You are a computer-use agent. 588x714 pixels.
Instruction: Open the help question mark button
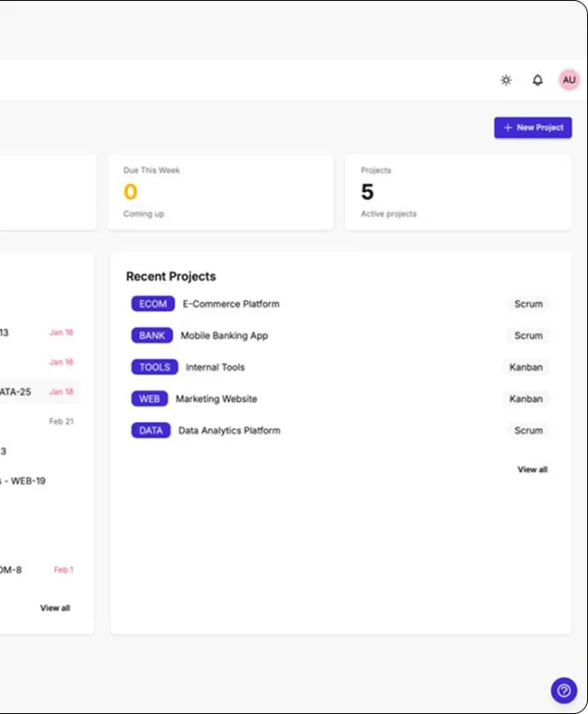pyautogui.click(x=564, y=691)
